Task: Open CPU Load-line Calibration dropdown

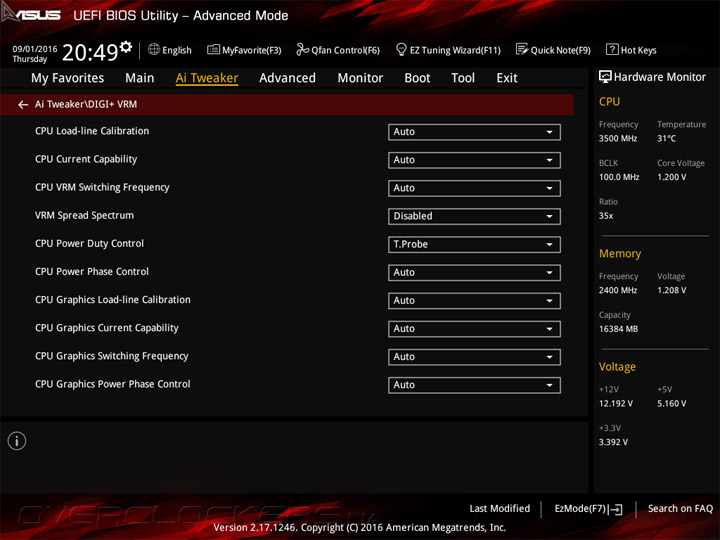Action: tap(474, 132)
